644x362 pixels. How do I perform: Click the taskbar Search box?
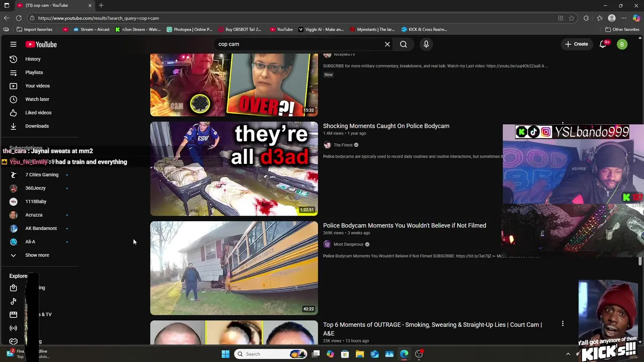[x=270, y=354]
